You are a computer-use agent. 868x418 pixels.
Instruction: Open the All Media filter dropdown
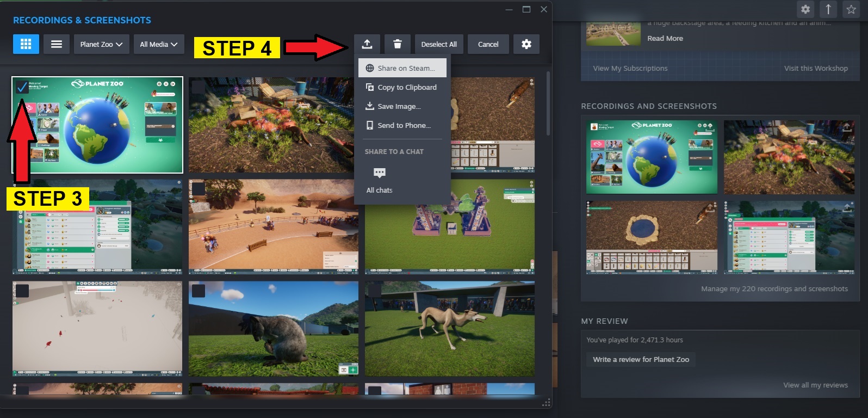coord(159,44)
